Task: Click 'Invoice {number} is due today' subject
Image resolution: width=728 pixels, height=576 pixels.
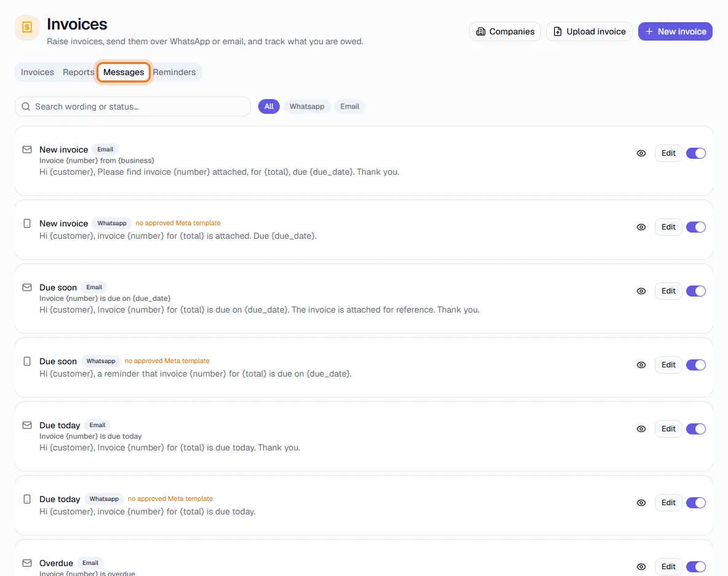Action: tap(90, 437)
